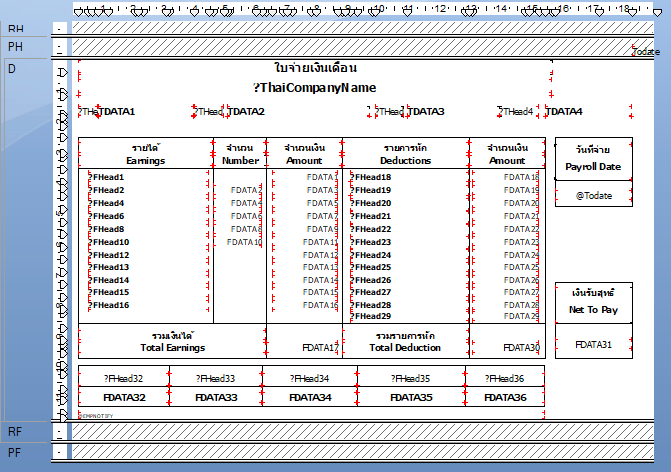
Task: Select the ?FHead1 parameter field
Action: pos(109,177)
